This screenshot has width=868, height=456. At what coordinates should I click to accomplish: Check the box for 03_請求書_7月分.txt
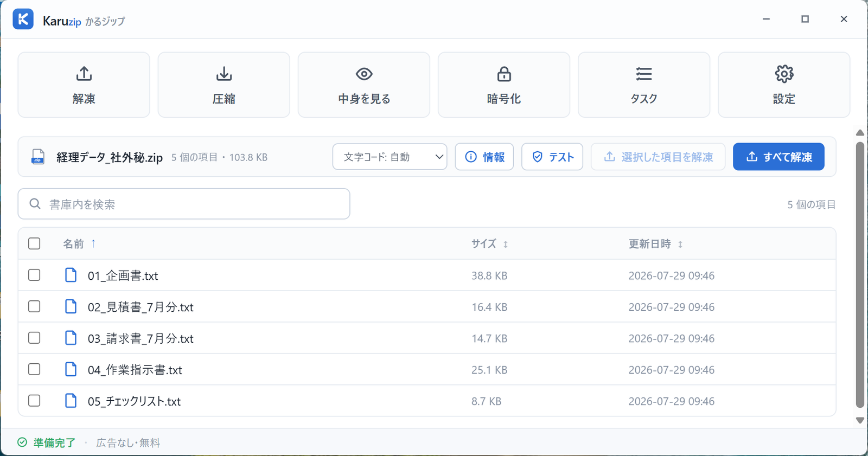click(34, 338)
